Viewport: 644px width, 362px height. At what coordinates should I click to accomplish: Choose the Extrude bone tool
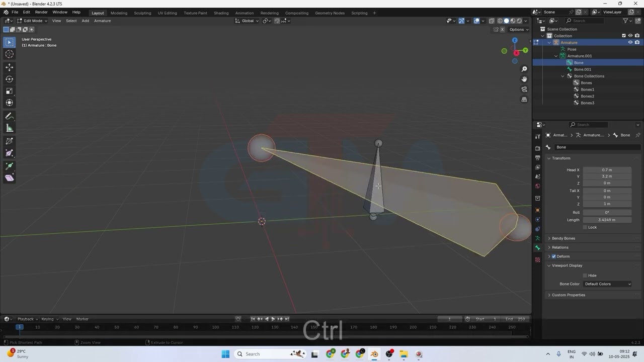9,166
